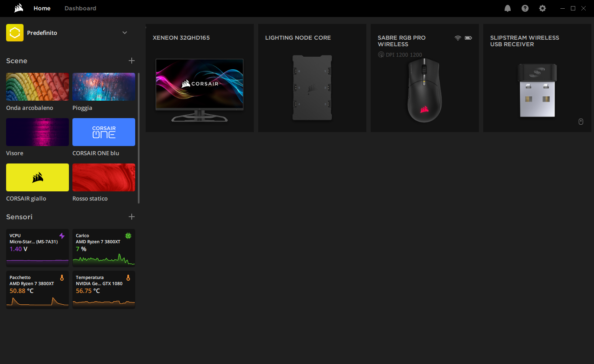Apply the Rosso statico scene
Image resolution: width=594 pixels, height=364 pixels.
pos(104,177)
